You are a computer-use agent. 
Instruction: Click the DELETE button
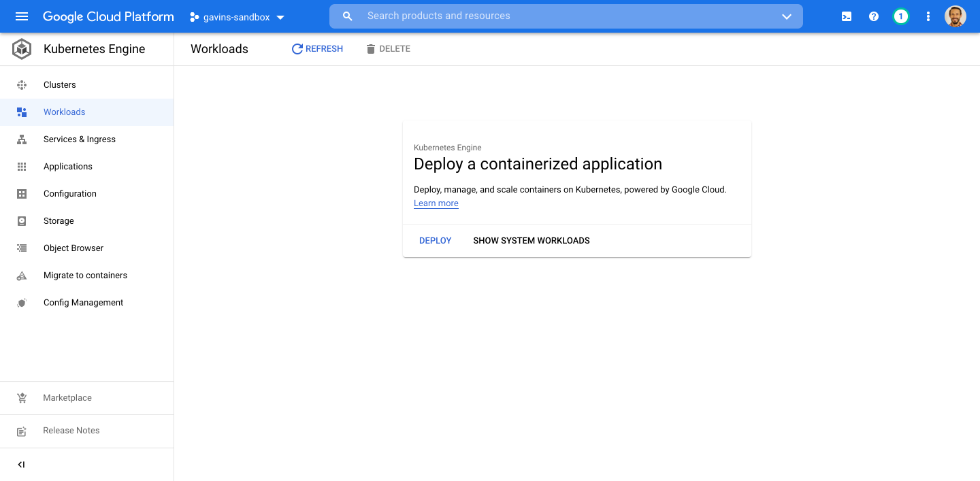[388, 49]
